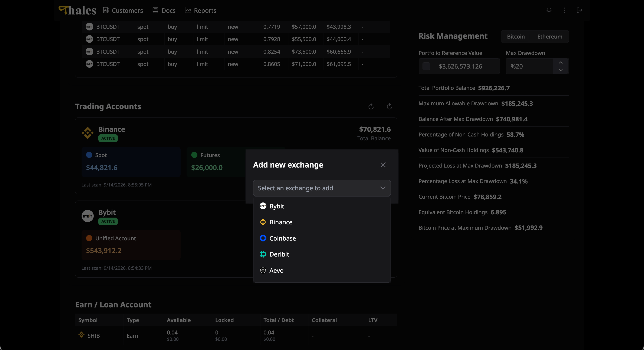Click the Bybit ACTIVE status badge
The height and width of the screenshot is (350, 644).
pyautogui.click(x=108, y=221)
